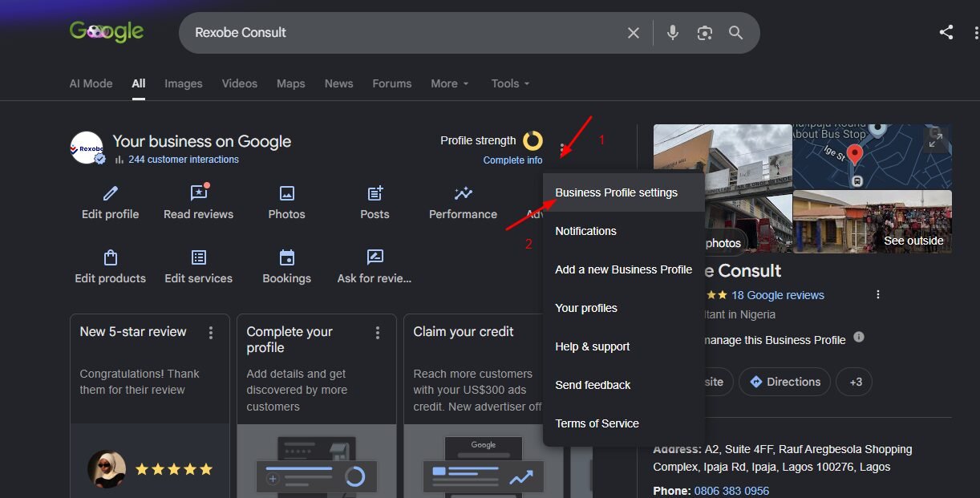Open the 18 Google reviews link
The width and height of the screenshot is (980, 498).
pyautogui.click(x=778, y=295)
